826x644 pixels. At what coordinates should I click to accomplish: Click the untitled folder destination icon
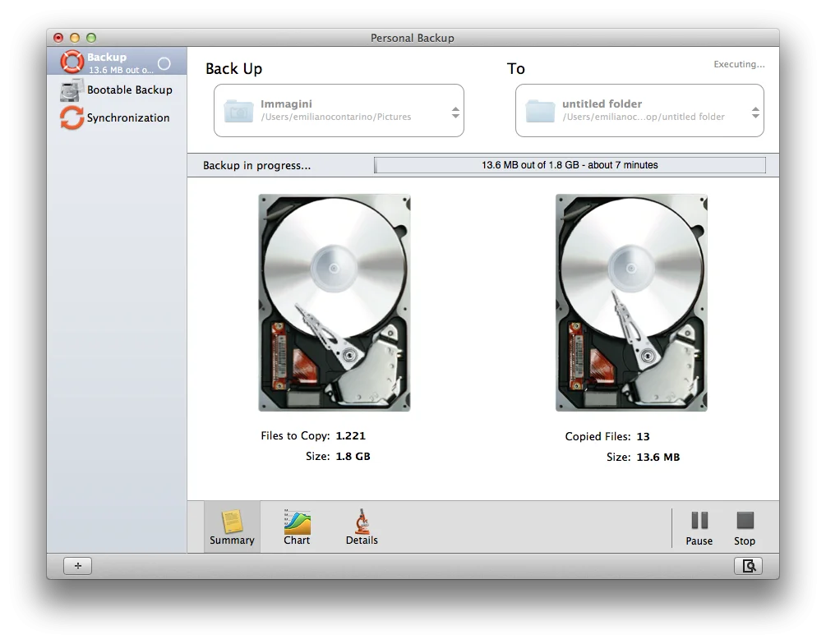point(541,111)
